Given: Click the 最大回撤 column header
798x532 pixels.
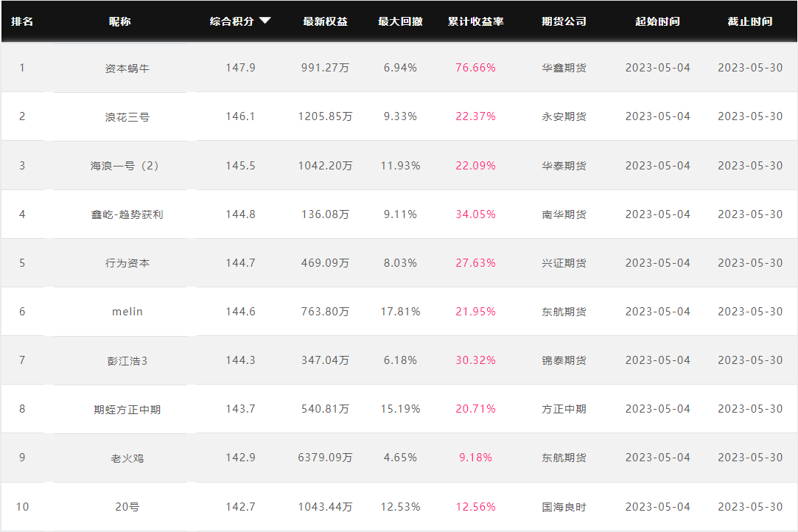Looking at the screenshot, I should (400, 21).
